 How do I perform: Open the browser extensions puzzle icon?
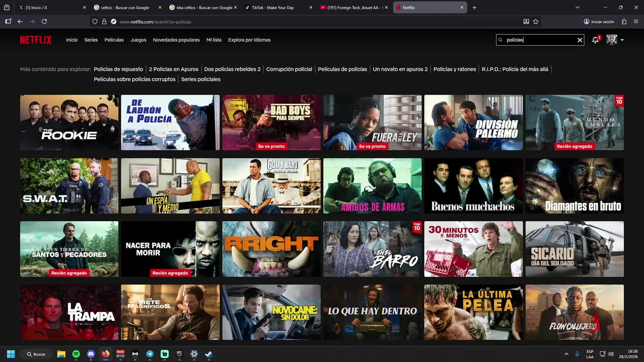(x=624, y=22)
